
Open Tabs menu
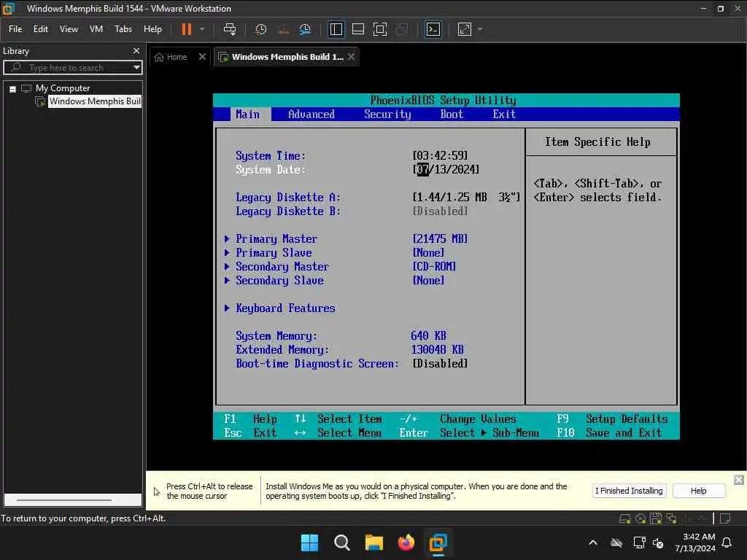(123, 29)
